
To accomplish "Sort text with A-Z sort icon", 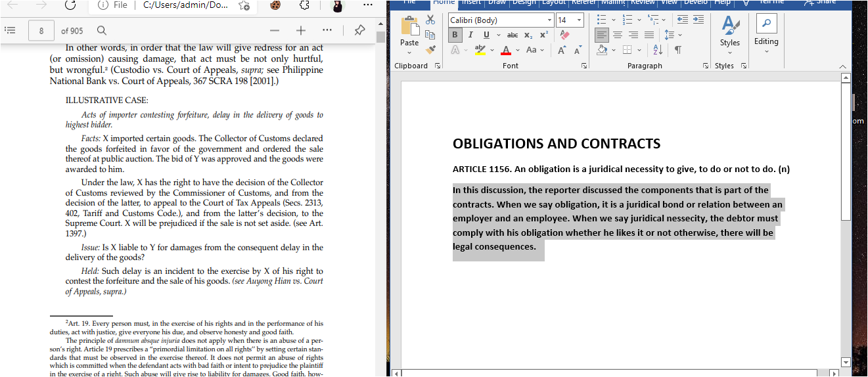I will point(658,50).
